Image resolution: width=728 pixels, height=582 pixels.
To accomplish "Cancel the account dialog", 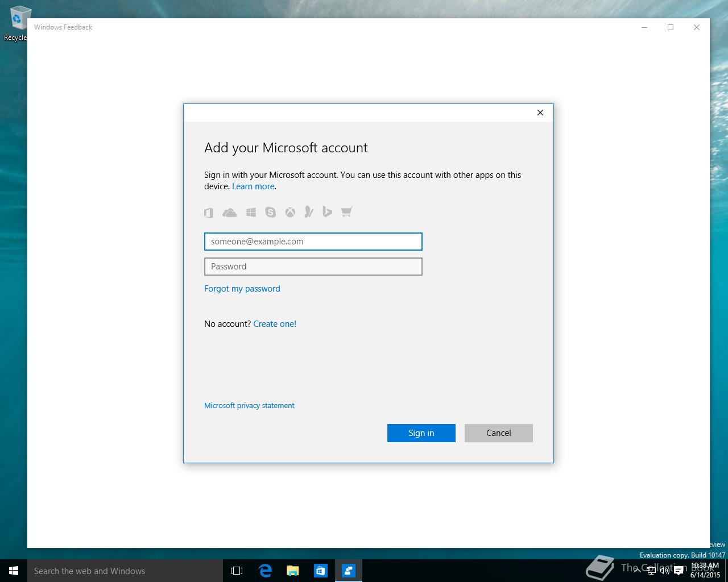I will pyautogui.click(x=499, y=433).
